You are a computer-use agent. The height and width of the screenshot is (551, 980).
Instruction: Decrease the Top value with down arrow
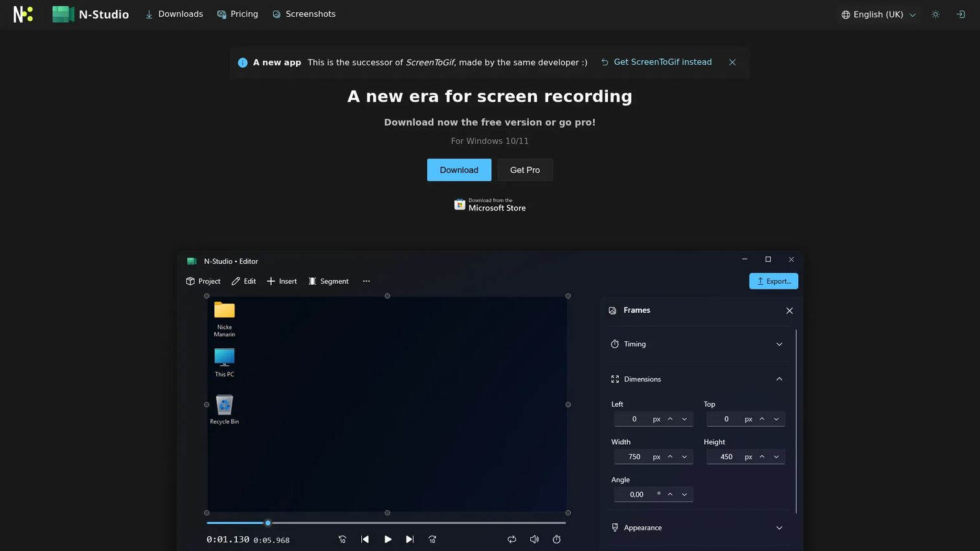pyautogui.click(x=776, y=419)
